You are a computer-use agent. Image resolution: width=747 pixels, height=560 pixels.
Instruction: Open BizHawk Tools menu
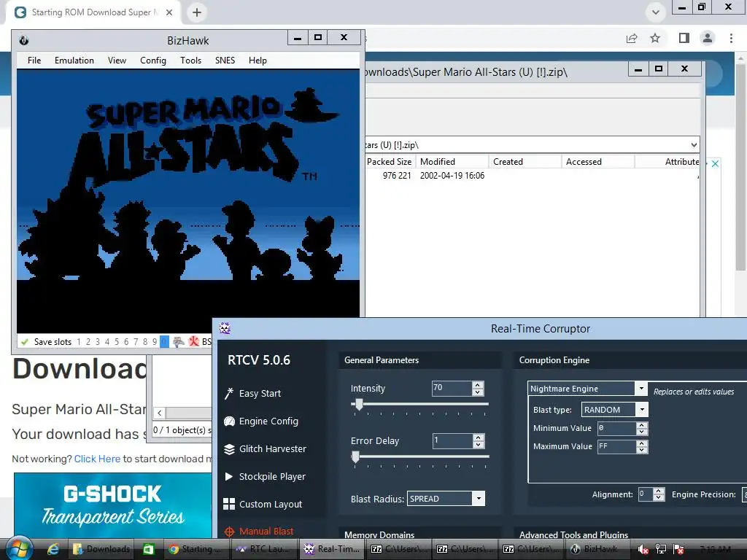tap(190, 61)
